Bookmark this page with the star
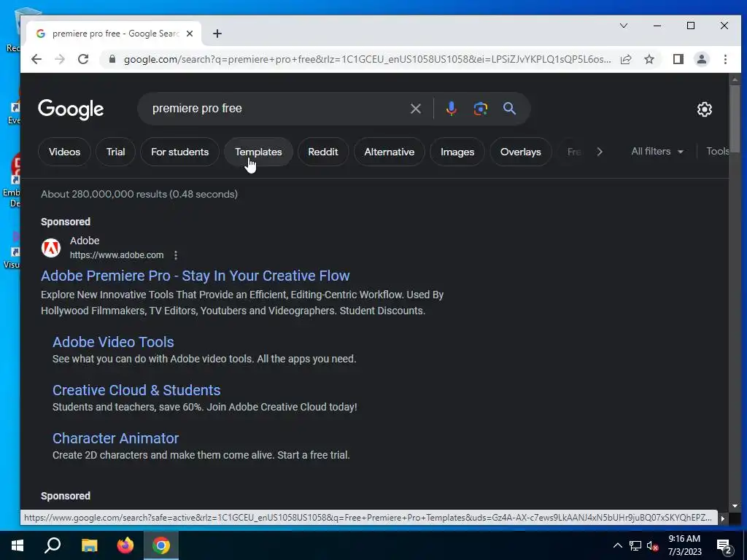This screenshot has width=747, height=560. (x=649, y=59)
